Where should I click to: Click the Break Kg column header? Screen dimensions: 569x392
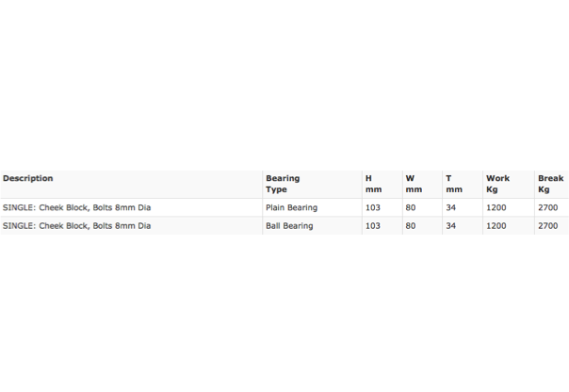550,184
